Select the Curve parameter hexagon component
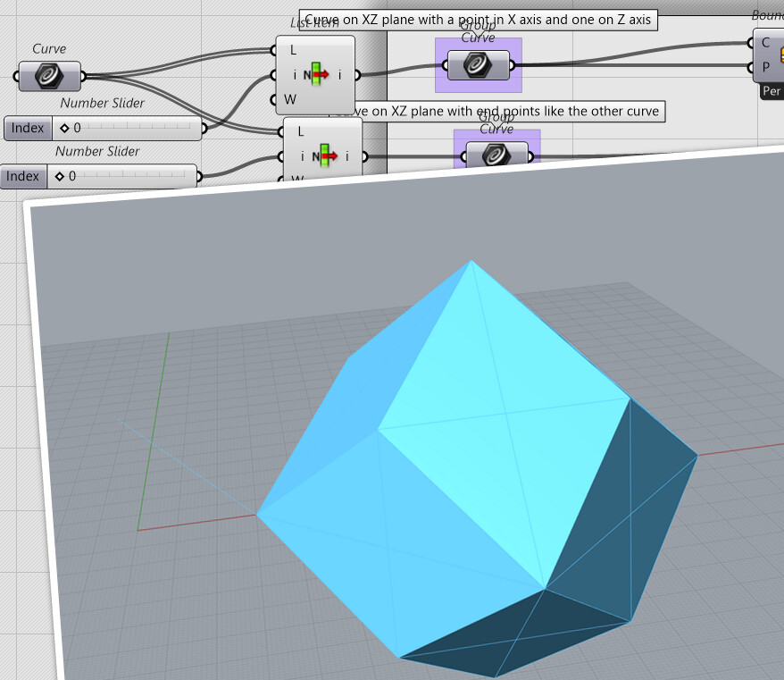Image resolution: width=784 pixels, height=680 pixels. tap(49, 76)
